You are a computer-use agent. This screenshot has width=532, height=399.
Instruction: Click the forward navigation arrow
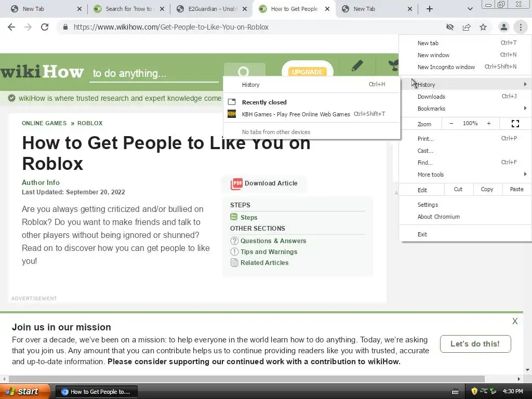(28, 27)
